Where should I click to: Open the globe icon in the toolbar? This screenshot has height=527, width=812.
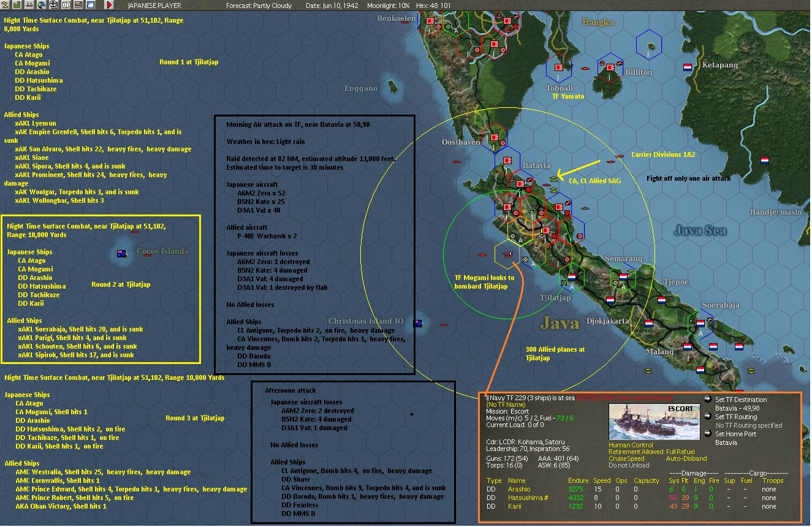(x=42, y=5)
